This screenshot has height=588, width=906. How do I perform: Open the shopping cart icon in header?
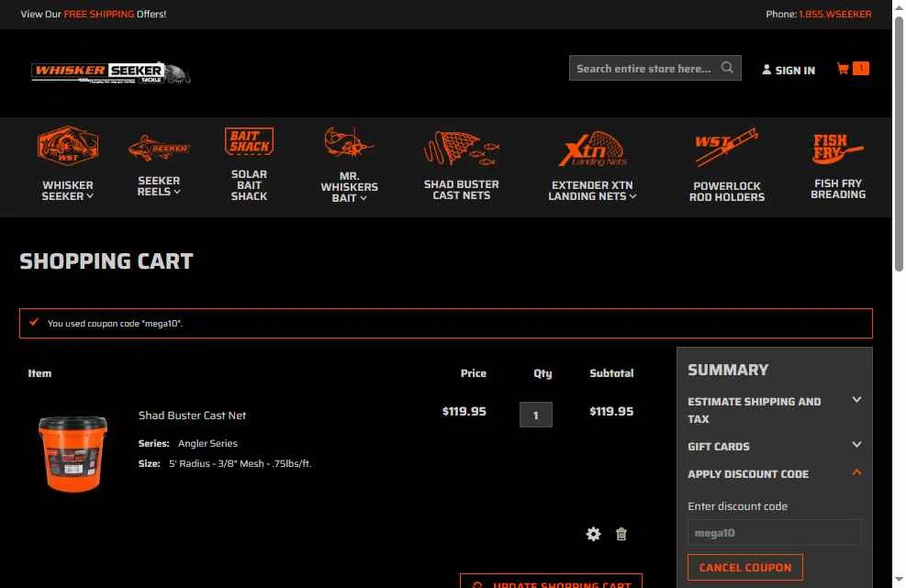(x=843, y=69)
